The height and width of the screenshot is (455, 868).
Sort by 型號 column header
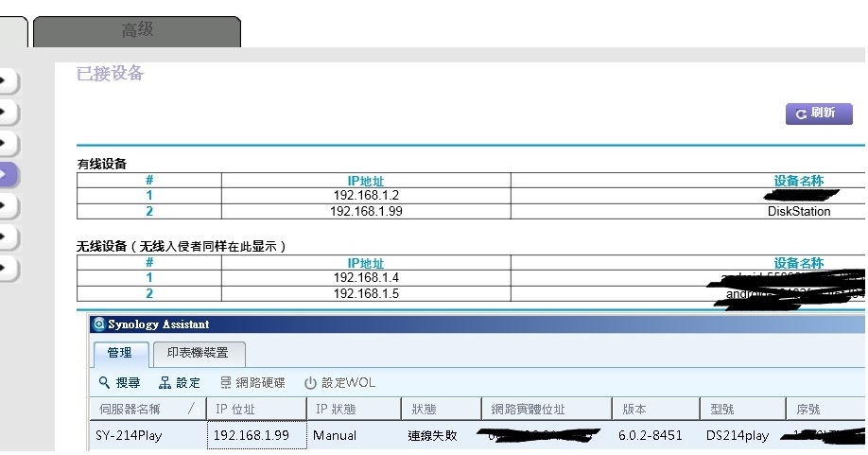point(743,409)
